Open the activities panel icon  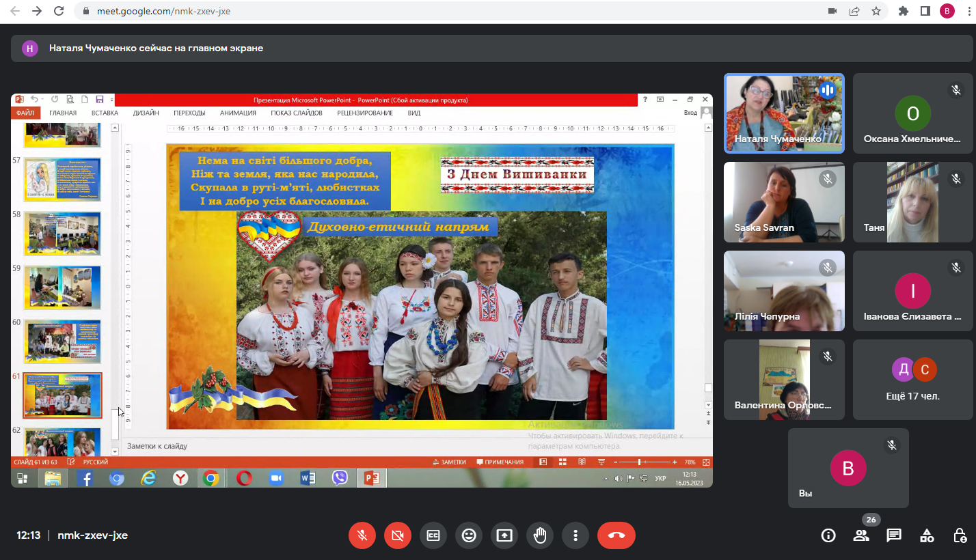[x=927, y=535]
